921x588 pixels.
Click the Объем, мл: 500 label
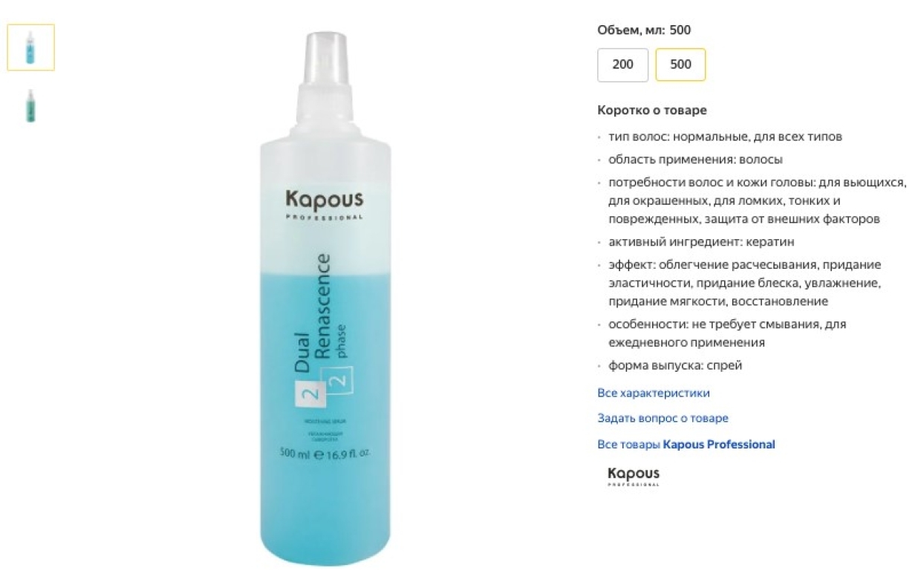coord(644,30)
